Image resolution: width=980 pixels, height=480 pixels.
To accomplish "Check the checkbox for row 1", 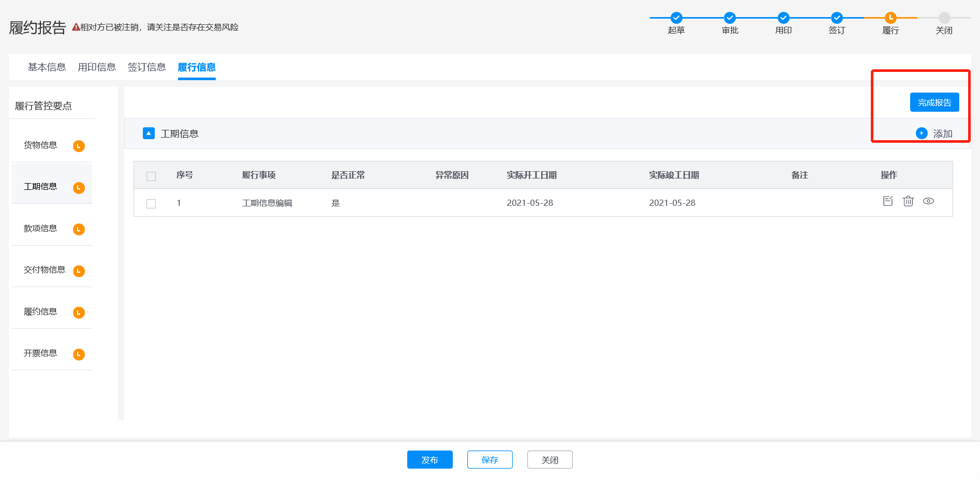I will 151,204.
